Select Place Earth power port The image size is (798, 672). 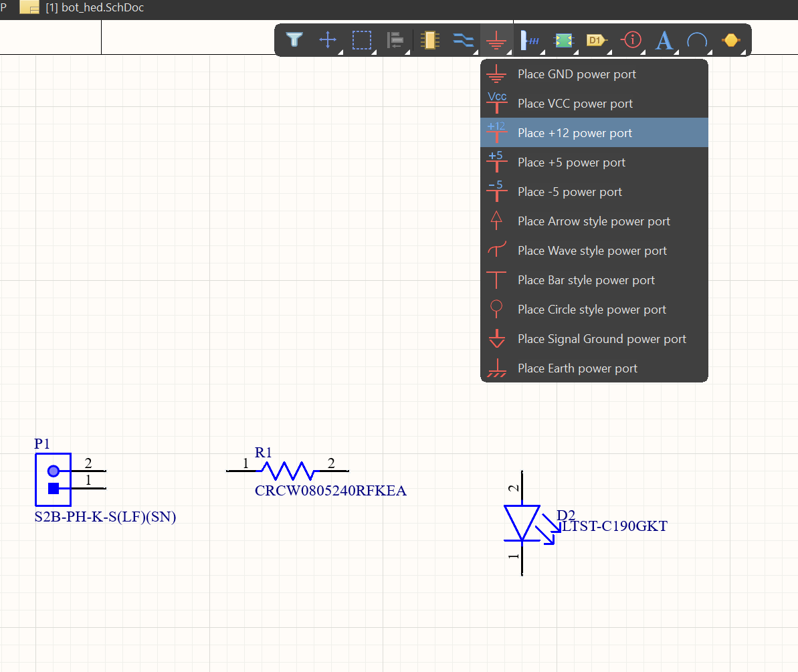pos(594,368)
